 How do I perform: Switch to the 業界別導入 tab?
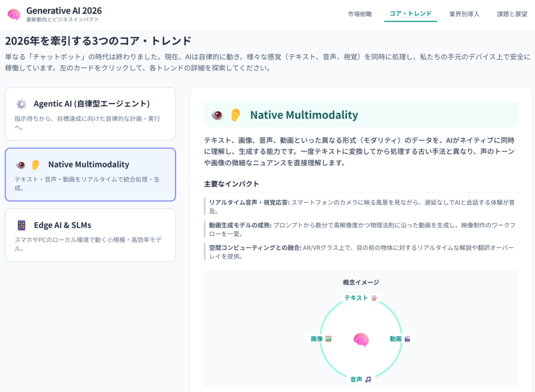(464, 14)
